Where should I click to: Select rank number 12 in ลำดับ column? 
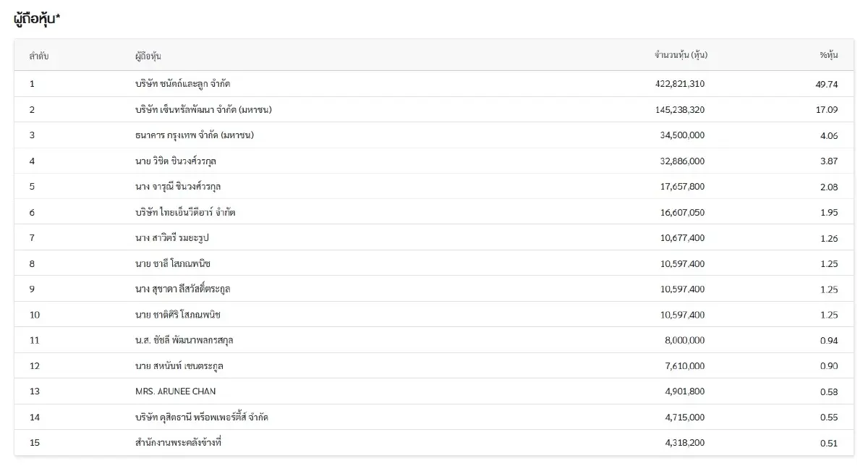pyautogui.click(x=34, y=366)
